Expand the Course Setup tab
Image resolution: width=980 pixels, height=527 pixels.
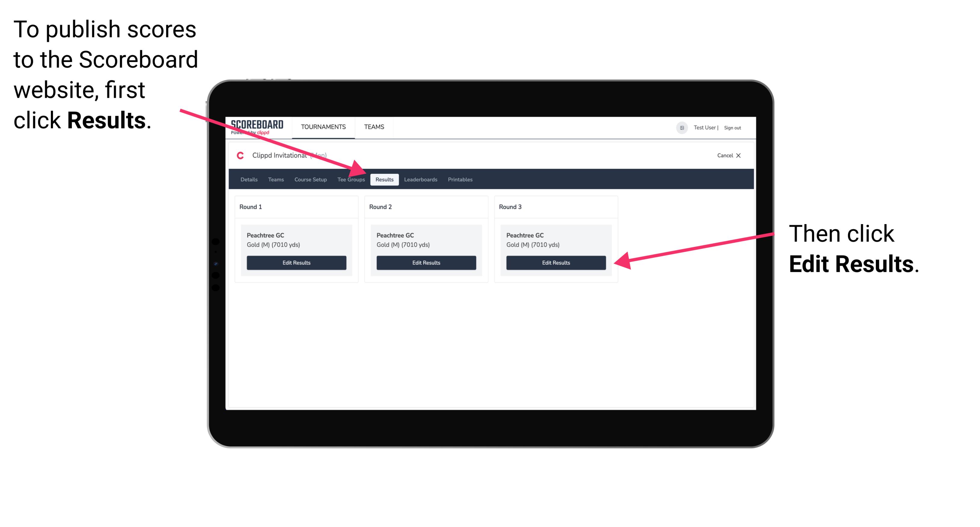point(310,179)
